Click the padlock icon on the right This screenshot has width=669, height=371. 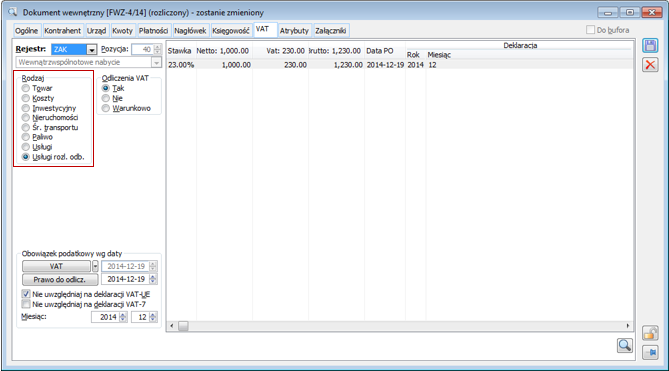click(650, 333)
